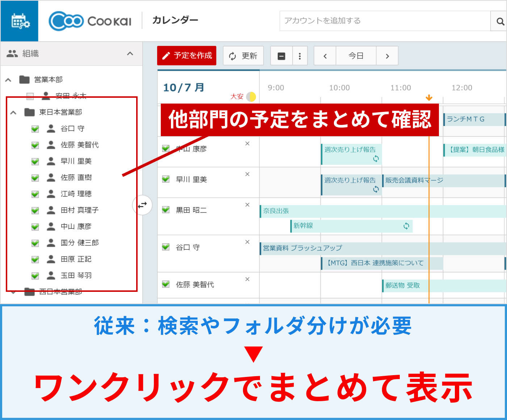The height and width of the screenshot is (420, 507).
Task: Uncheck 中山 康彦 in organization tree
Action: (x=35, y=227)
